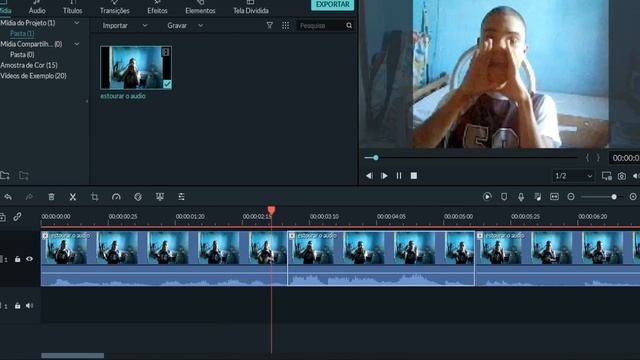Select the third estourar o audio clip
The width and height of the screenshot is (640, 360).
pos(558,258)
